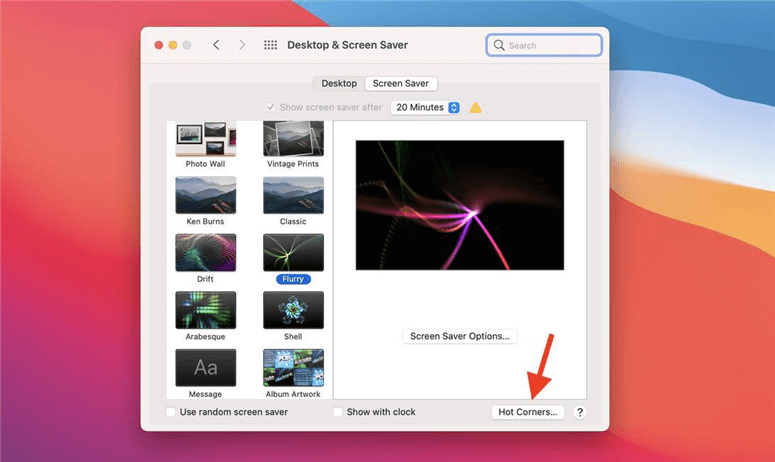Go forward with the right chevron
The image size is (775, 462).
click(x=242, y=45)
